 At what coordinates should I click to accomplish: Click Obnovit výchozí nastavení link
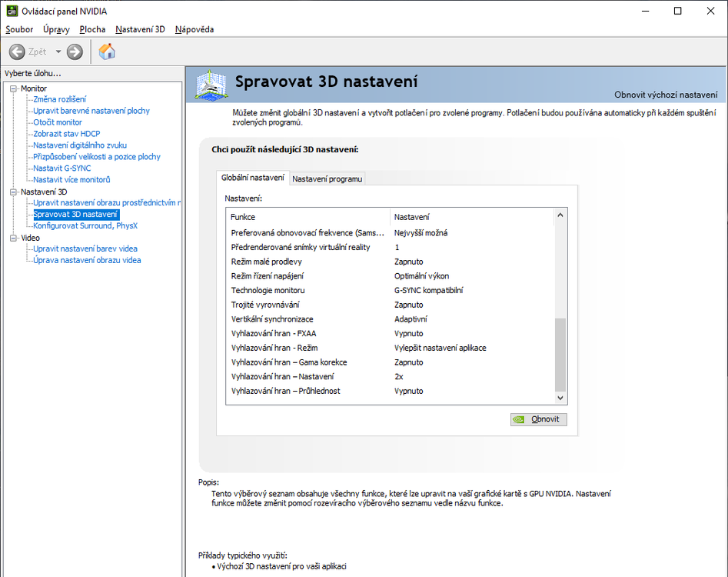click(666, 95)
